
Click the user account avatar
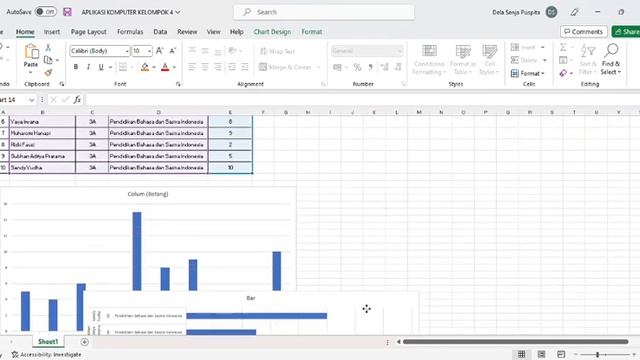coord(551,12)
